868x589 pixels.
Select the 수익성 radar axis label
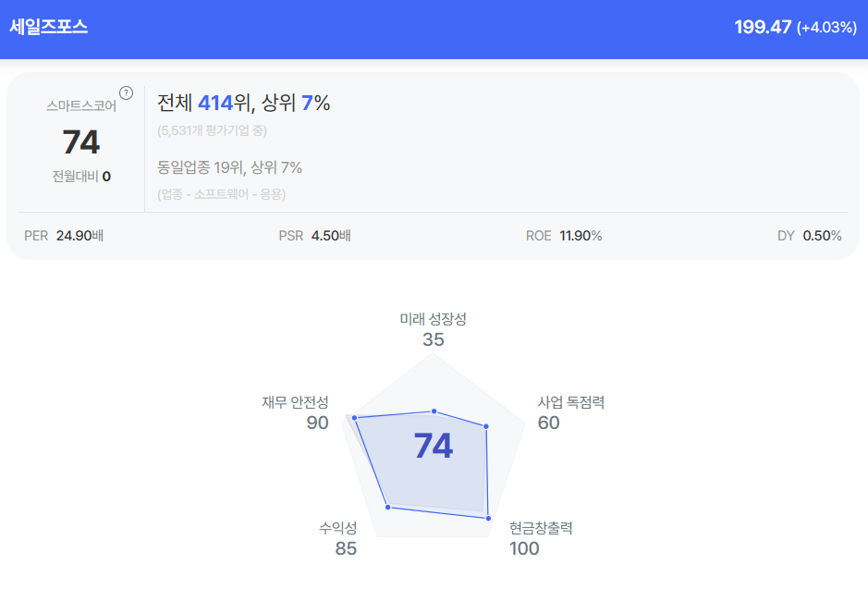tap(338, 528)
